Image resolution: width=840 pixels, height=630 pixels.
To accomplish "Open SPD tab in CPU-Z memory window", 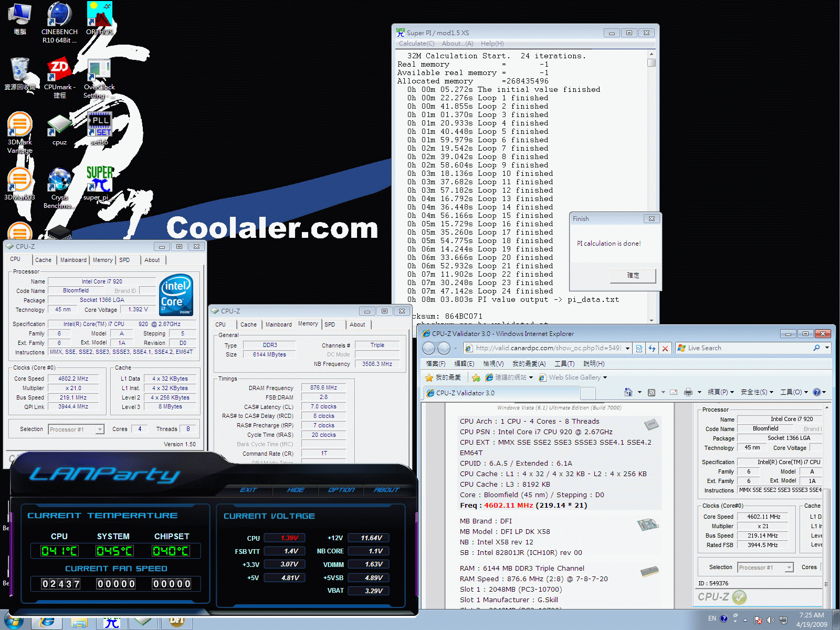I will click(x=330, y=324).
